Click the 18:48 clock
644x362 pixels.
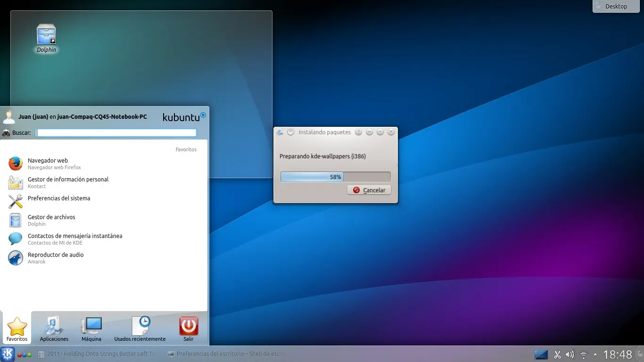(618, 354)
